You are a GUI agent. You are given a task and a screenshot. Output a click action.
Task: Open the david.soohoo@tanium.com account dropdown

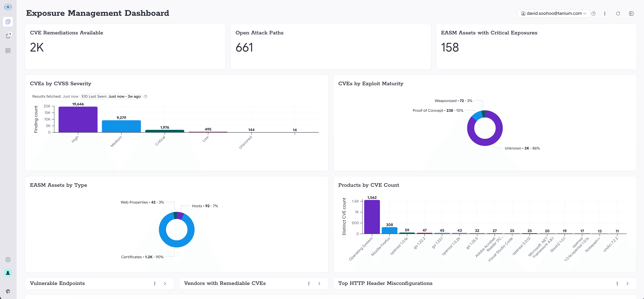(x=554, y=13)
